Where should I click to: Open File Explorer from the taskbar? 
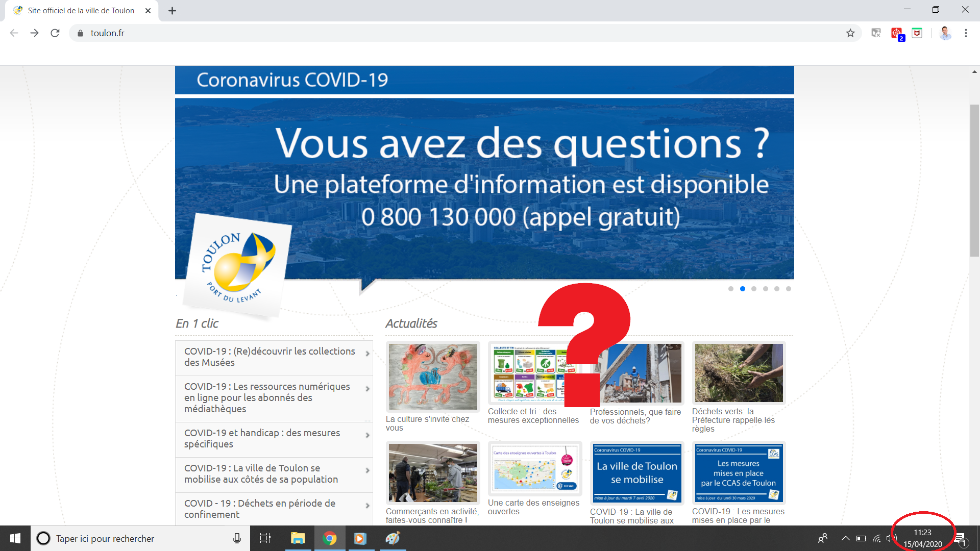(x=298, y=538)
